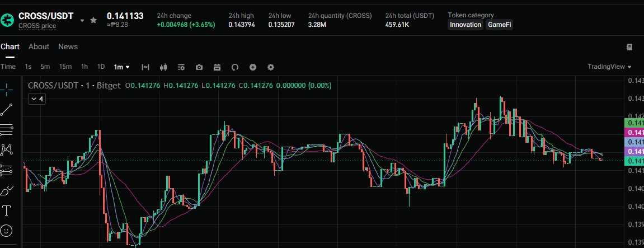Change the candlestick chart style
This screenshot has width=644, height=248.
coord(163,67)
